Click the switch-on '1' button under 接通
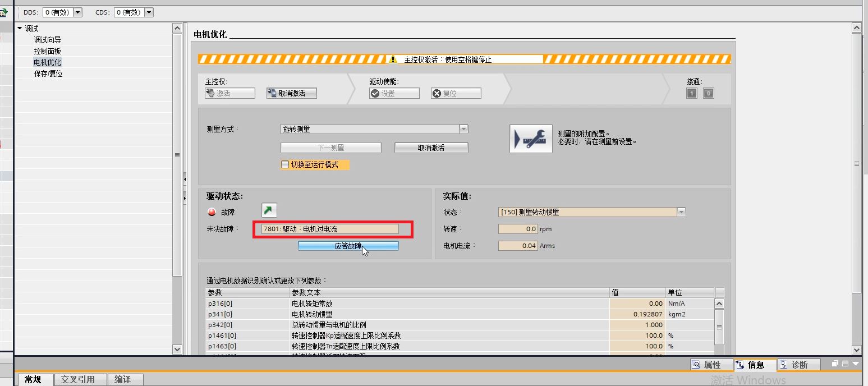 692,94
